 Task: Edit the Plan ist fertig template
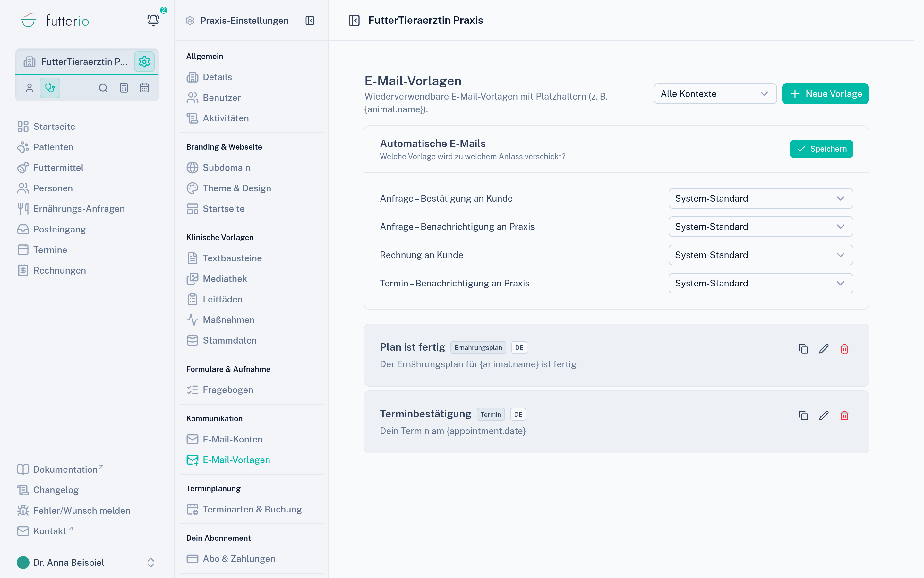pyautogui.click(x=824, y=349)
